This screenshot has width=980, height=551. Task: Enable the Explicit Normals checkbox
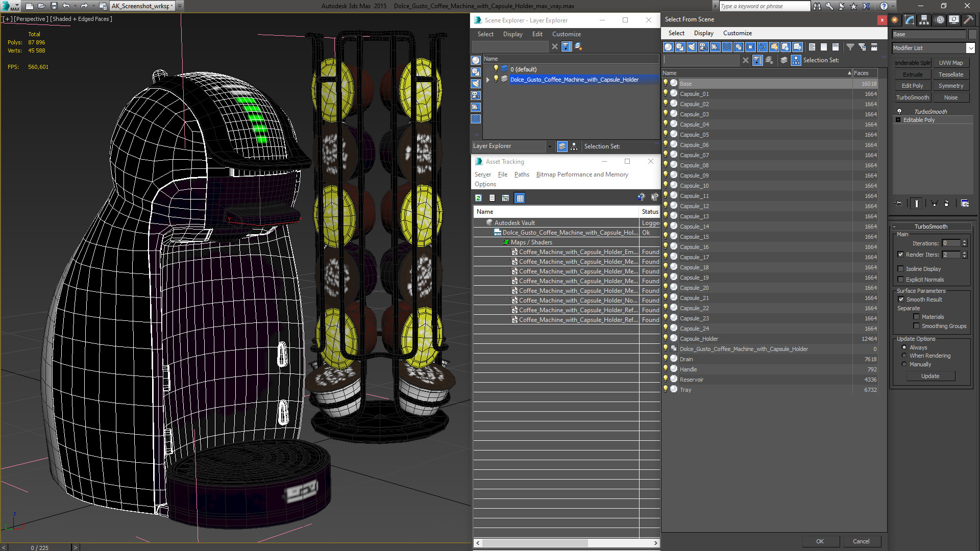(x=900, y=280)
